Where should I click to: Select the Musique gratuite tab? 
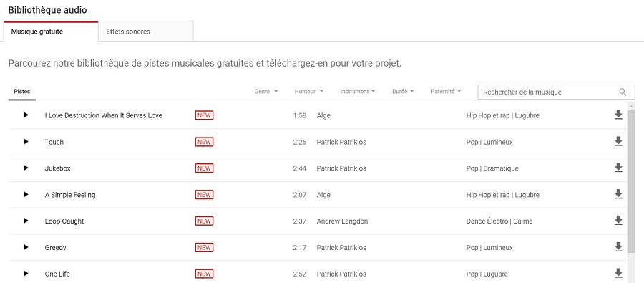[51, 32]
